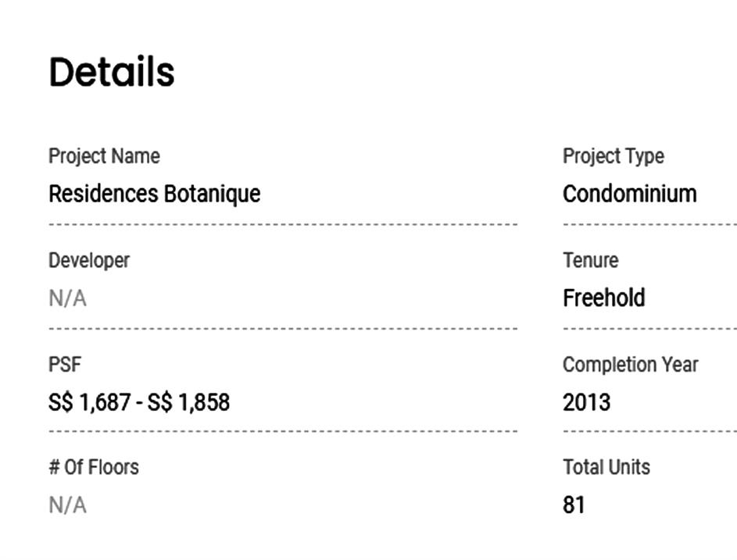Click the S$ 1,858 upper PSF price
The height and width of the screenshot is (560, 737).
pyautogui.click(x=188, y=402)
